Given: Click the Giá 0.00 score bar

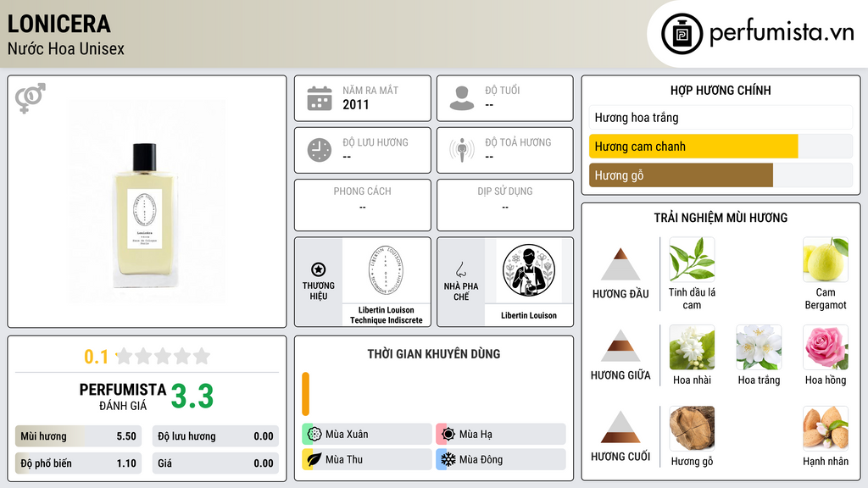Looking at the screenshot, I should click(x=215, y=463).
